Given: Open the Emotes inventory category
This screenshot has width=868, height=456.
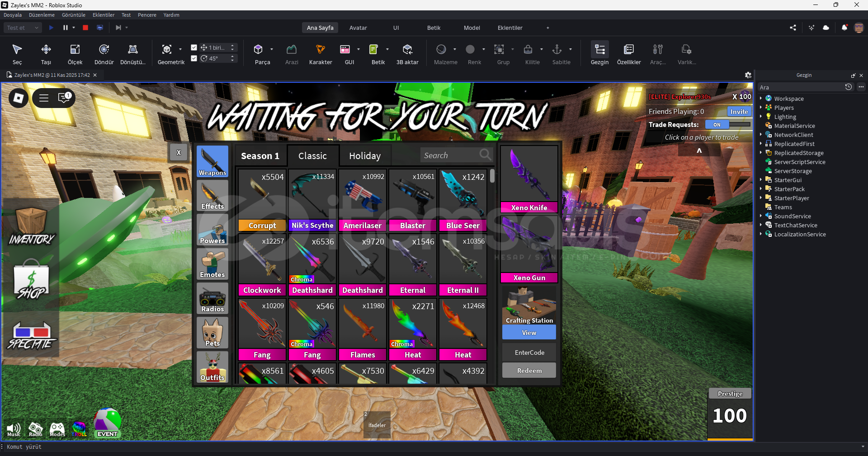Looking at the screenshot, I should [x=212, y=264].
